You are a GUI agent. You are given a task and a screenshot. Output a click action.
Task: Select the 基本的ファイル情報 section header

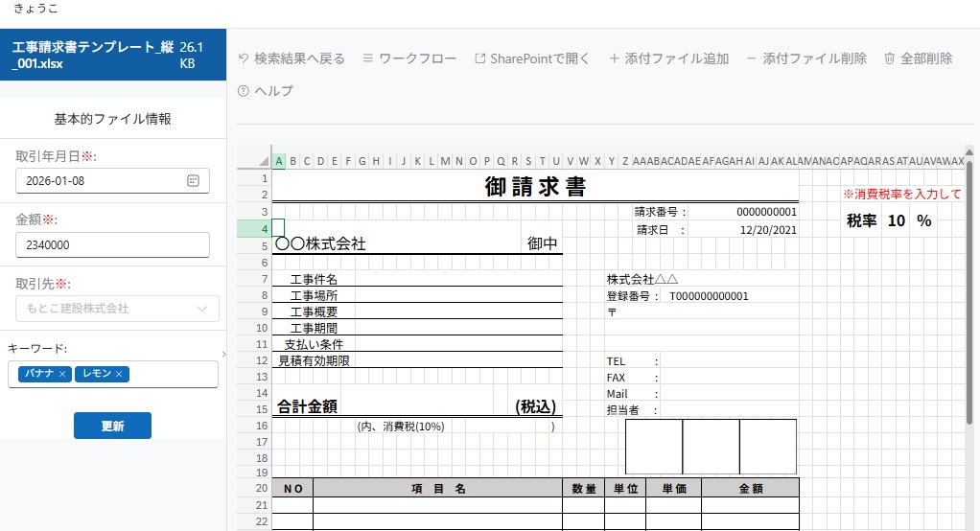pos(112,119)
